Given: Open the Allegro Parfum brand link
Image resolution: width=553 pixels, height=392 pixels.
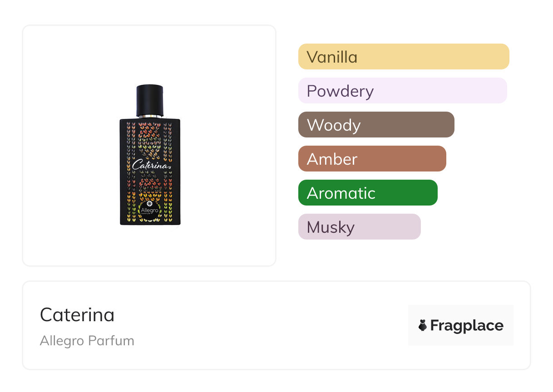Looking at the screenshot, I should point(87,341).
